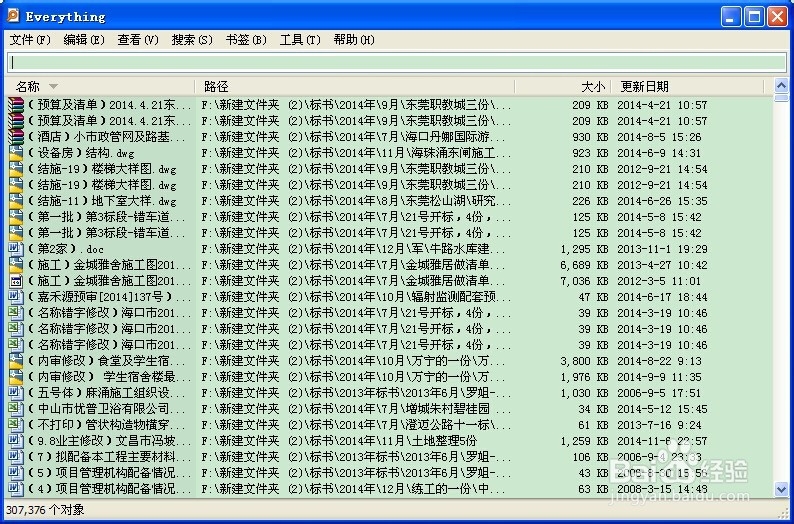Click Excel icon of (中山市优普卫浴有限公司

(16, 409)
